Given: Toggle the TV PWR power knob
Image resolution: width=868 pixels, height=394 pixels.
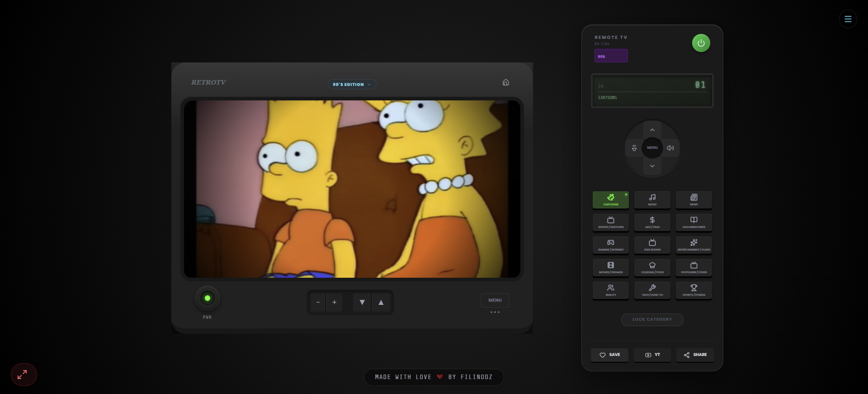Looking at the screenshot, I should coord(208,298).
